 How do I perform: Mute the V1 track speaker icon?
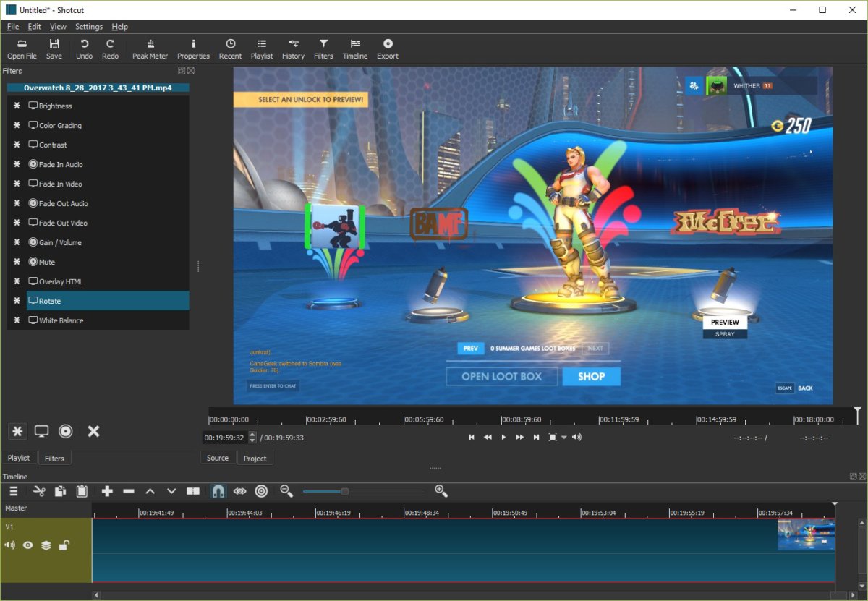(9, 545)
